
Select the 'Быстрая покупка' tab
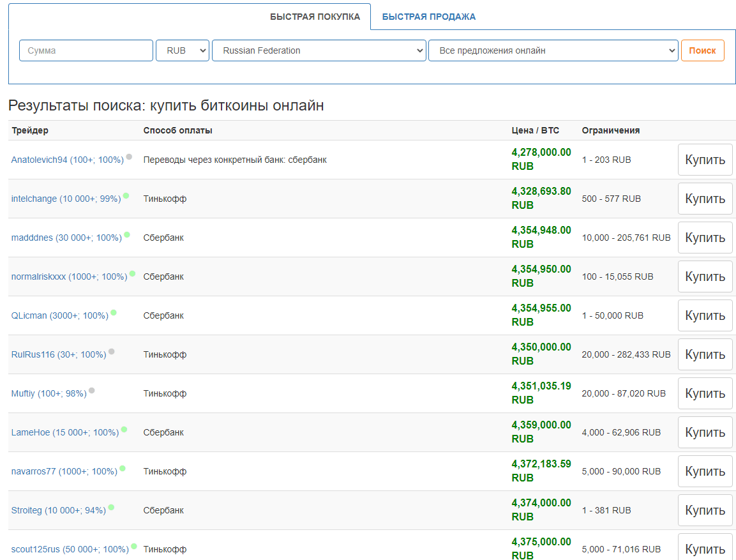(315, 17)
